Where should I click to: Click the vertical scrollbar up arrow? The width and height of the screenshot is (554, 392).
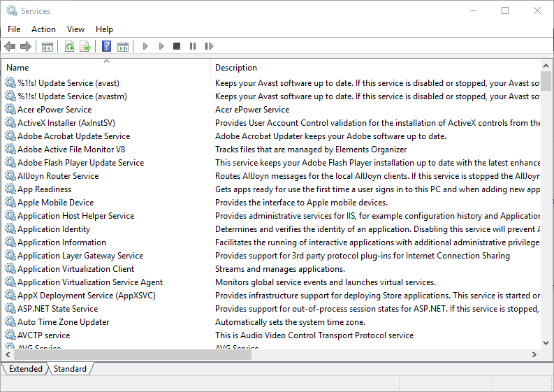point(546,66)
